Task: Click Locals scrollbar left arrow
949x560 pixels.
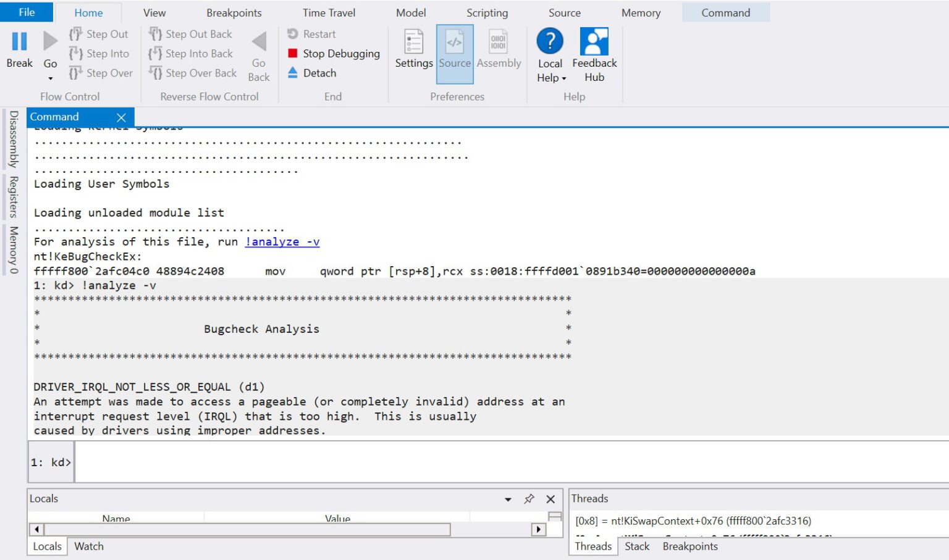Action: click(36, 529)
